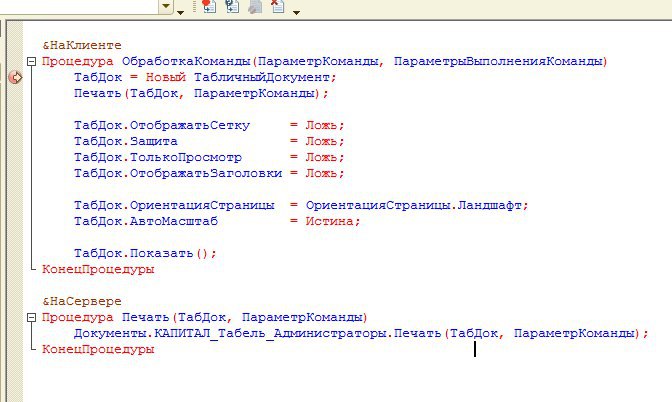Click ОтображатьСетку property in code
The width and height of the screenshot is (672, 402).
(189, 126)
